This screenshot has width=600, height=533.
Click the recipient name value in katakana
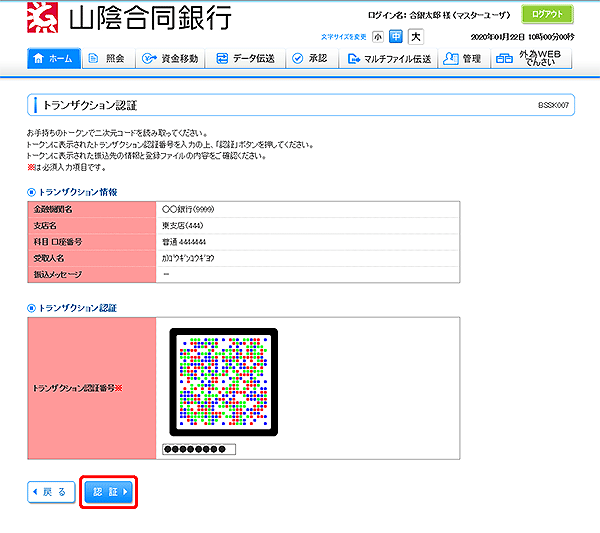[x=188, y=258]
